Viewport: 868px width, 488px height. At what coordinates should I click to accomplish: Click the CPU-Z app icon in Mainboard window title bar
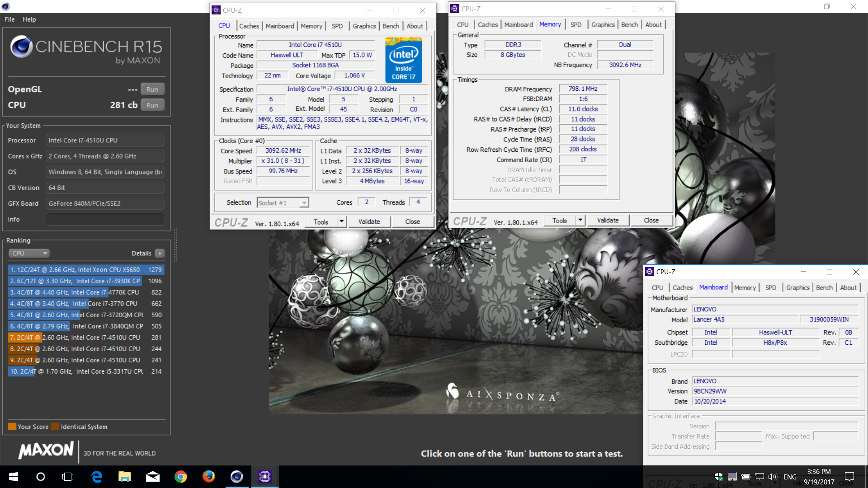click(x=650, y=272)
